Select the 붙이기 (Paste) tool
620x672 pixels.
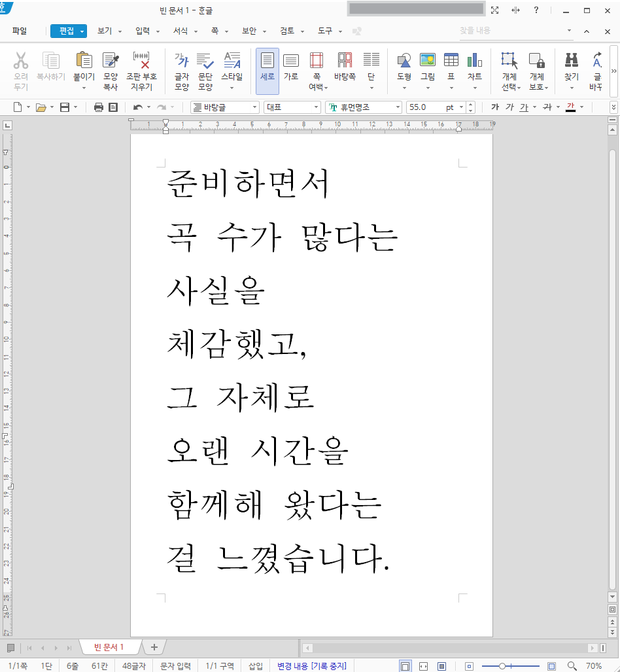click(x=84, y=65)
